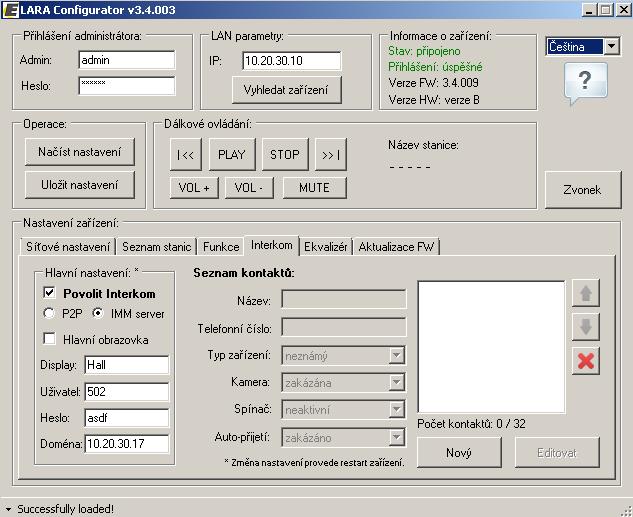This screenshot has height=517, width=633.
Task: Decrease volume with VOL - button
Action: (249, 188)
